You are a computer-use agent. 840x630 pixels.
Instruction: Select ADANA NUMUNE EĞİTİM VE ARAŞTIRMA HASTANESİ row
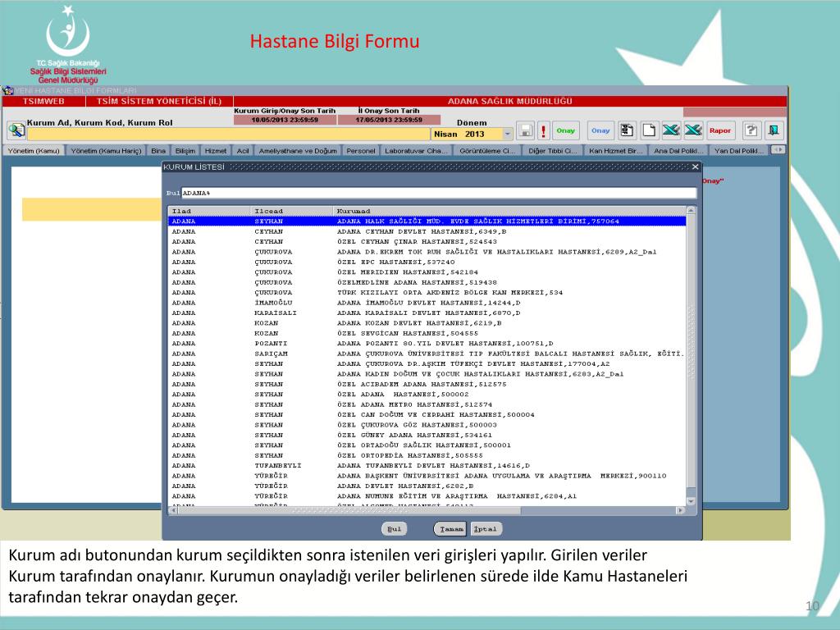click(x=427, y=496)
